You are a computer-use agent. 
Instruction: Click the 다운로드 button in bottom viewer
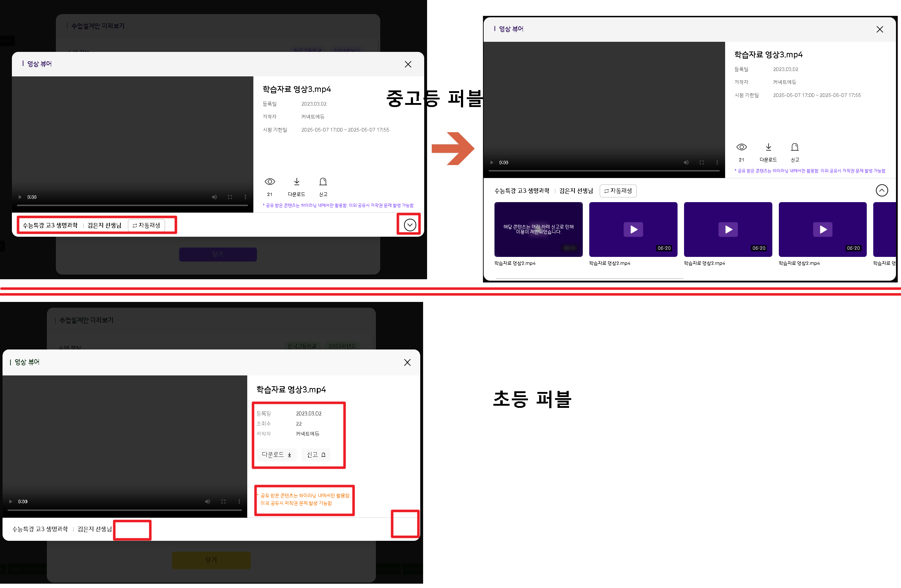(x=276, y=455)
